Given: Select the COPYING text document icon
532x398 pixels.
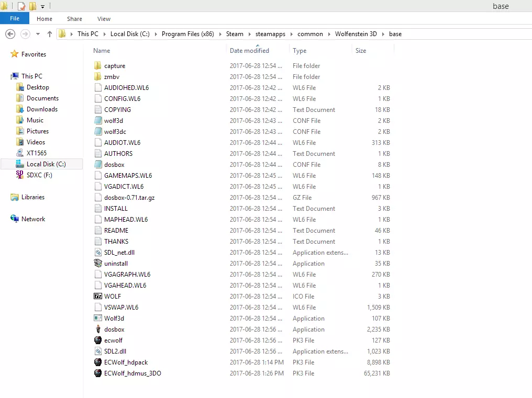Looking at the screenshot, I should 98,109.
